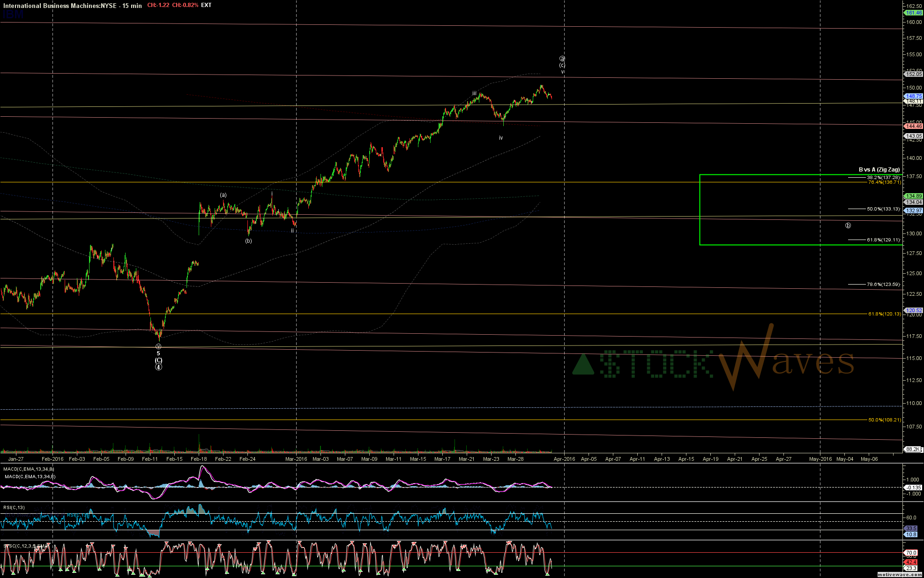Click the Mar-28 date on time axis
This screenshot has width=924, height=578.
515,459
